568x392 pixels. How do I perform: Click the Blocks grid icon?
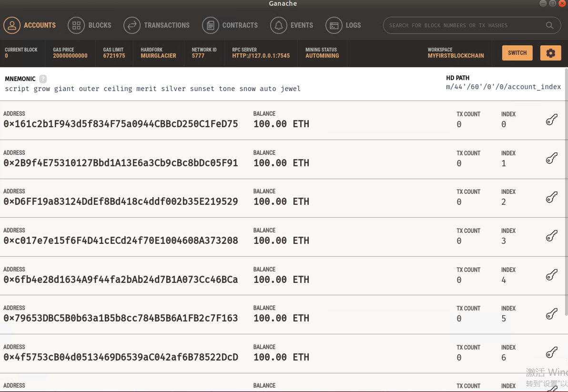click(76, 25)
